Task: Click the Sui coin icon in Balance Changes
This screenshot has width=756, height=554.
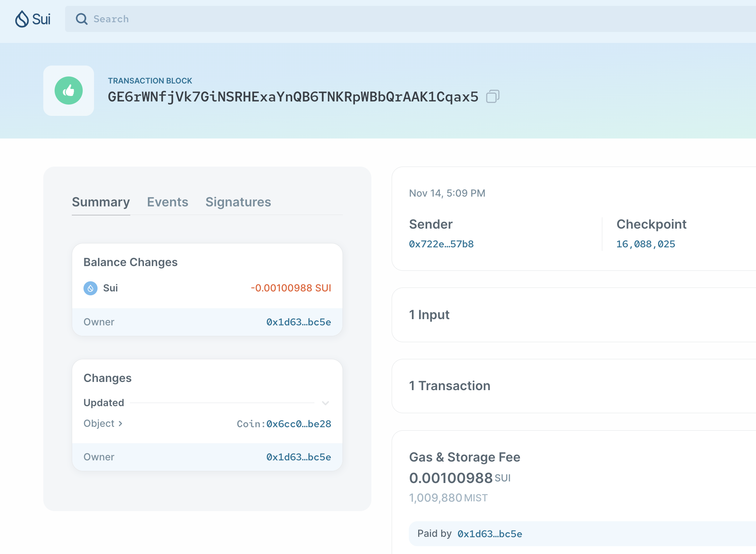Action: tap(91, 288)
